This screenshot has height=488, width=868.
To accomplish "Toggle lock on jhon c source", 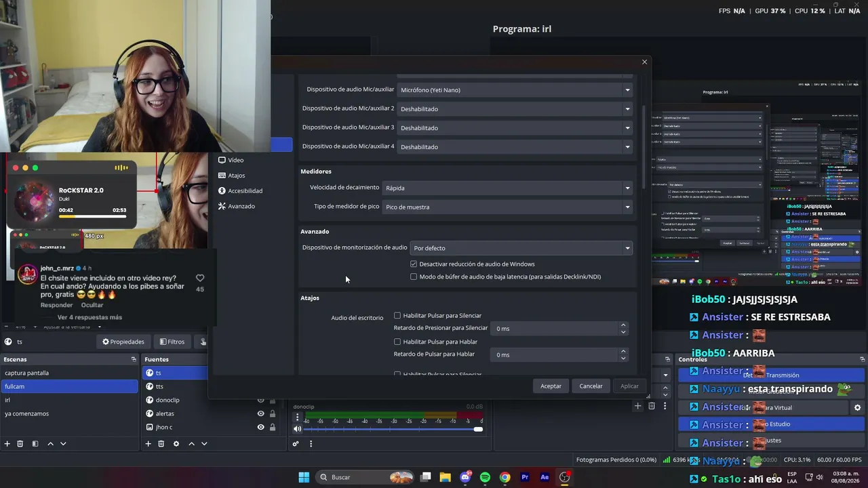I will [x=273, y=427].
